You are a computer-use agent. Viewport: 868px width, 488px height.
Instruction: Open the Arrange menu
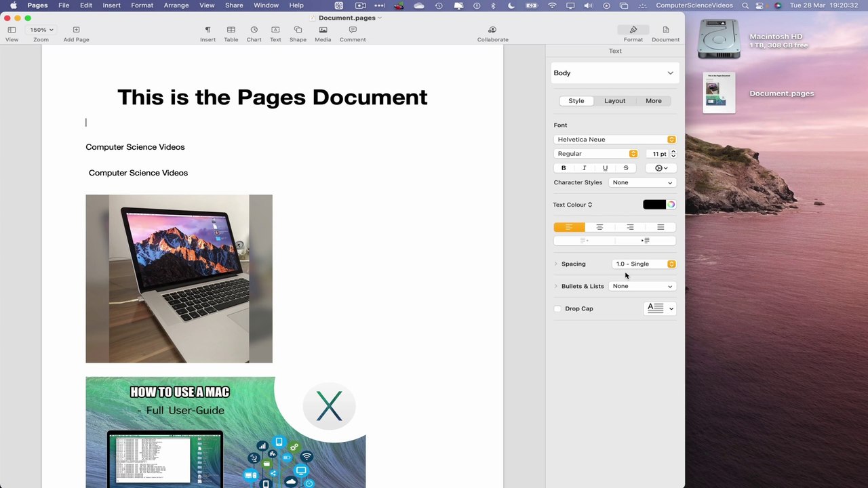coord(176,5)
